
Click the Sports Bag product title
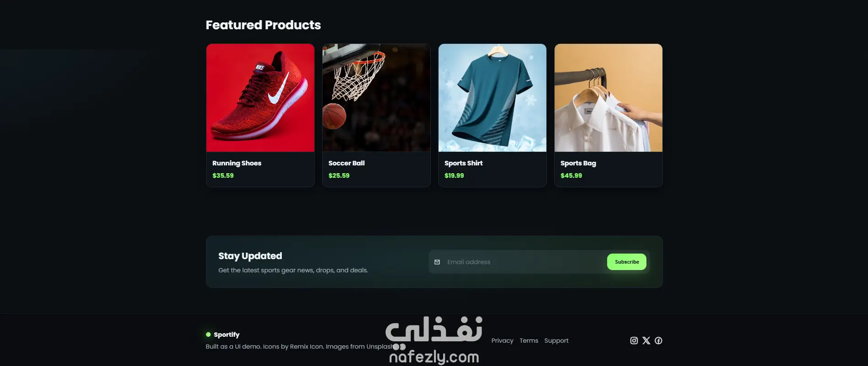click(578, 163)
